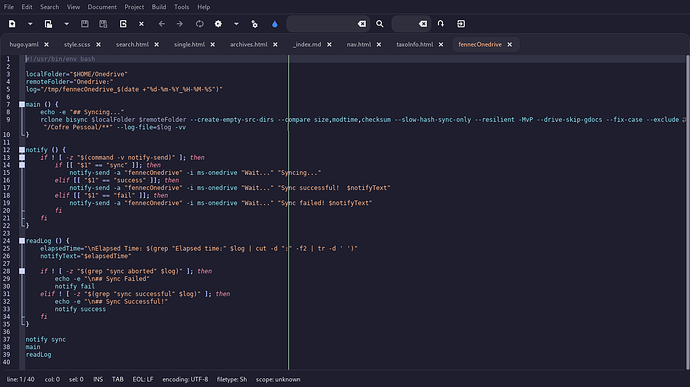Collapse the notify() function fold marker
Image resolution: width=690 pixels, height=387 pixels.
(x=22, y=150)
